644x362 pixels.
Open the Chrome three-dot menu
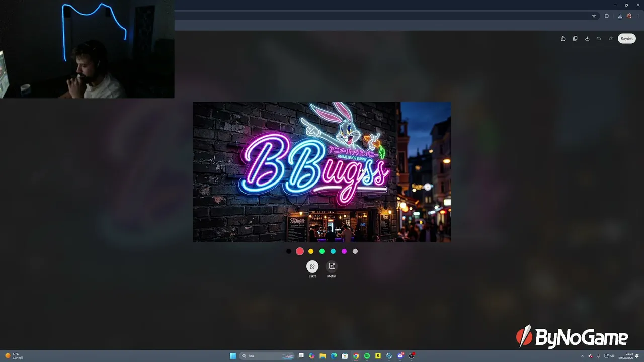click(x=638, y=16)
